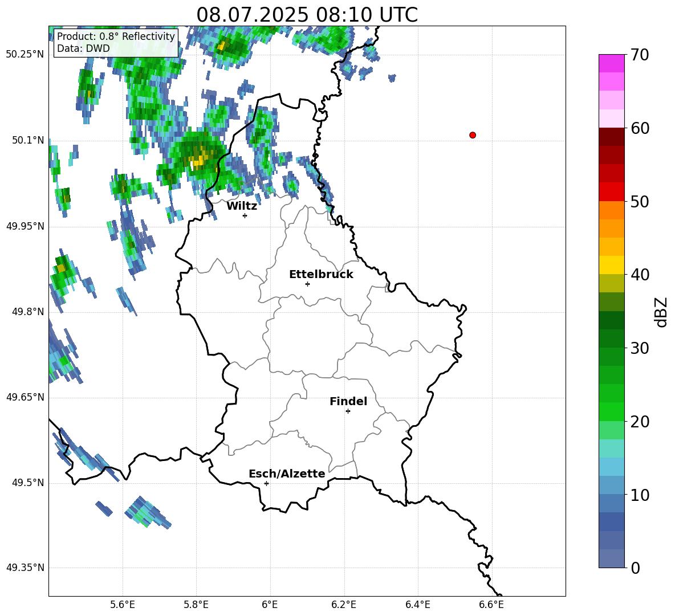Click the 50.1°N latitude label
The width and height of the screenshot is (675, 616).
(28, 140)
